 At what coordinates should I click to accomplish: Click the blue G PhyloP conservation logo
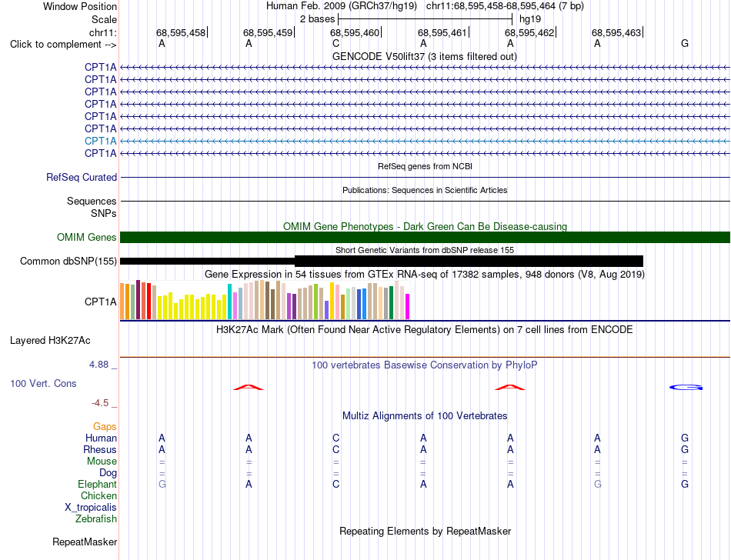point(686,387)
